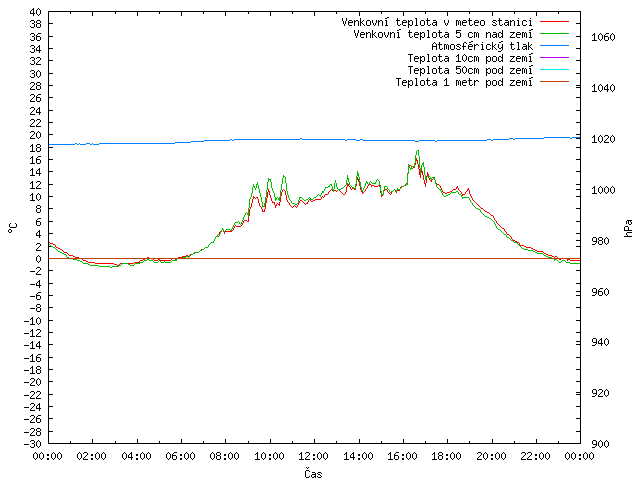This screenshot has height=480, width=640.
Task: Click the x-axis tick label '08:00'
Action: coord(225,456)
